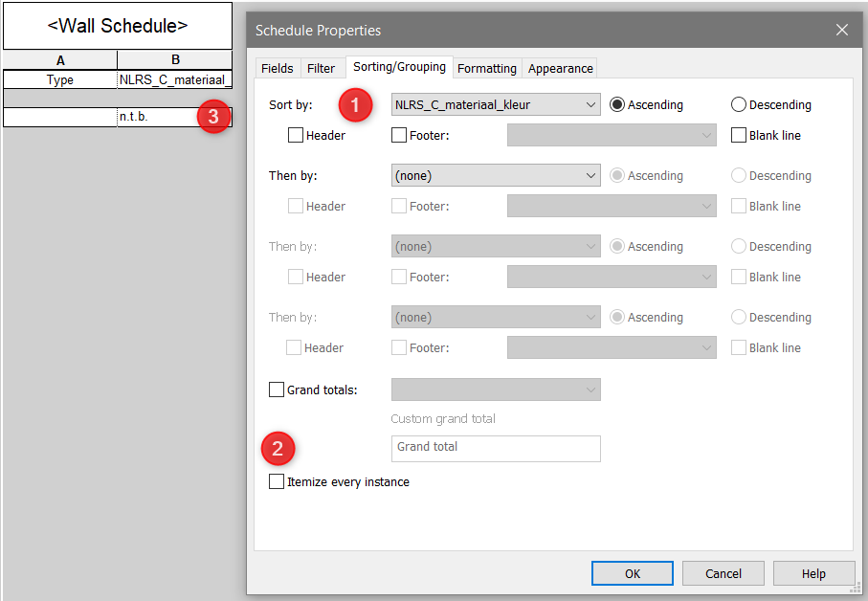This screenshot has height=601, width=868.
Task: Open Help for Schedule Properties
Action: [x=813, y=573]
